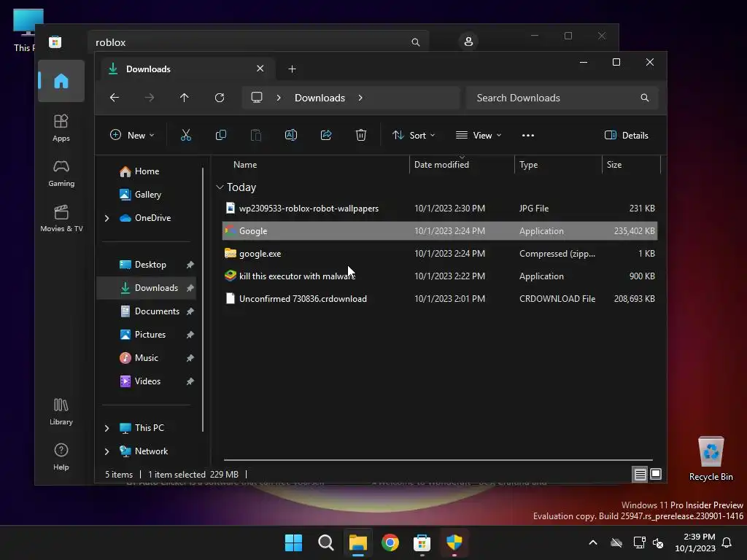The image size is (747, 560).
Task: Go back with the left arrow button
Action: pos(115,98)
